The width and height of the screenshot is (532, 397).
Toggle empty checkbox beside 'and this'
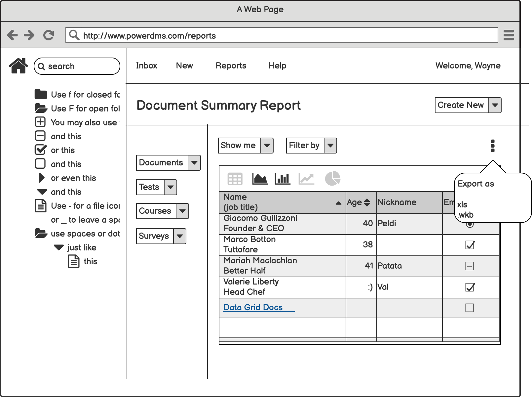(40, 163)
